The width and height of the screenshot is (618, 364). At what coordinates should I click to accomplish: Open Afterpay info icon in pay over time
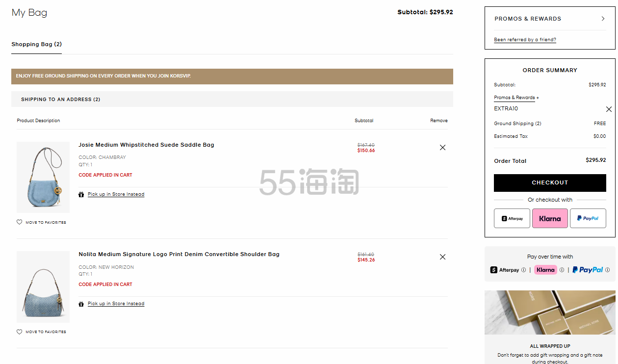[523, 270]
